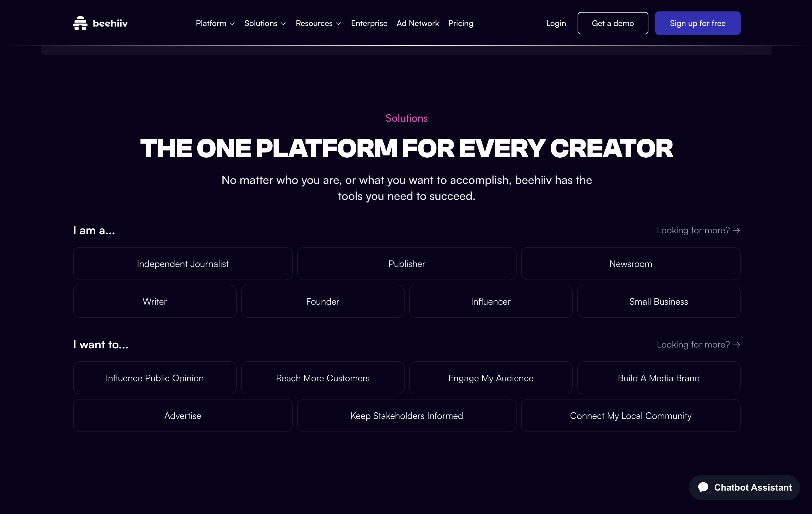The height and width of the screenshot is (514, 812).
Task: Click the beehiiv beehive logo icon
Action: click(80, 23)
